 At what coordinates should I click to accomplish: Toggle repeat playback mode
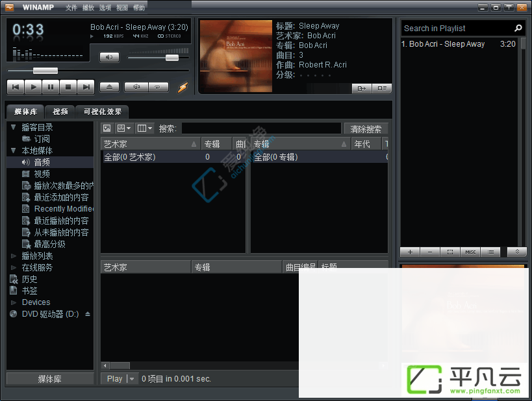(x=158, y=87)
